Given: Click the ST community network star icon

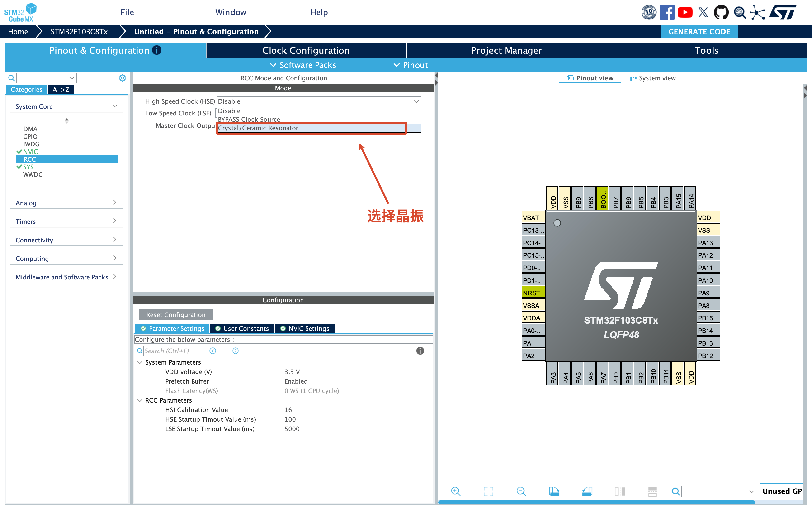Looking at the screenshot, I should pyautogui.click(x=757, y=13).
